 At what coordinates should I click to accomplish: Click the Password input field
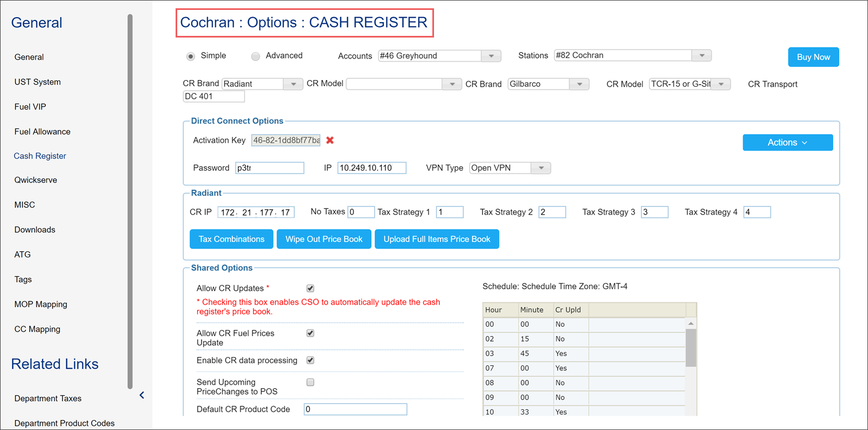click(x=269, y=168)
